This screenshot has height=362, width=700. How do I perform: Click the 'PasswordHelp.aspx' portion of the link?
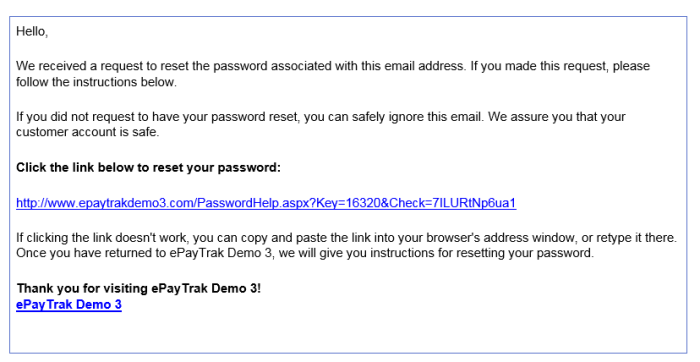(x=251, y=203)
